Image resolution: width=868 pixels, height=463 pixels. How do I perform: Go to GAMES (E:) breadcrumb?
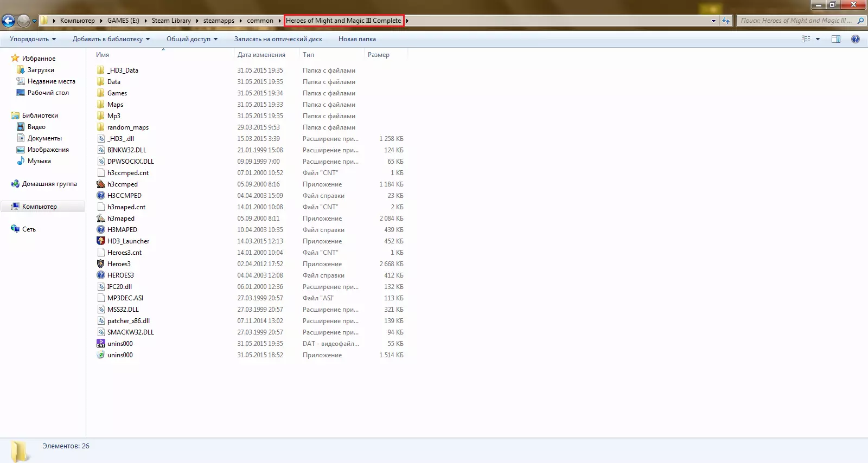[x=123, y=21]
